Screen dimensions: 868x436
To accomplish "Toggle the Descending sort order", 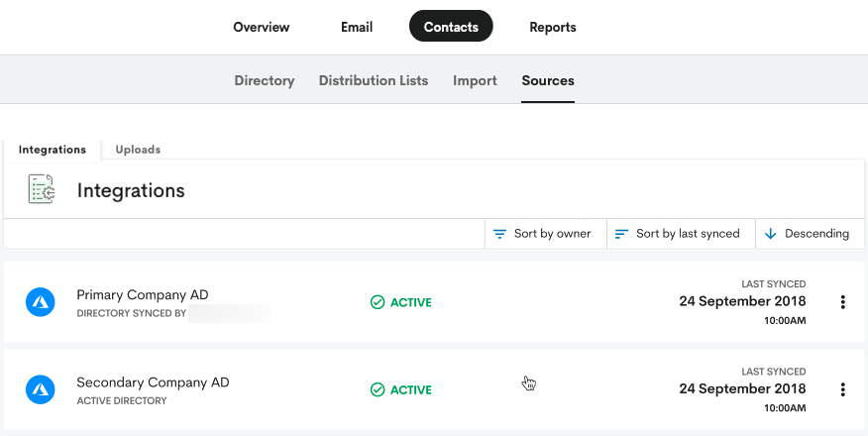I will pos(810,234).
